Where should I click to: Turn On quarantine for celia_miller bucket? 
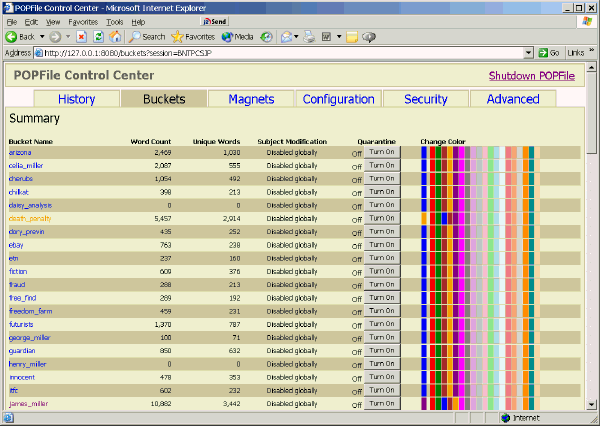[x=382, y=165]
